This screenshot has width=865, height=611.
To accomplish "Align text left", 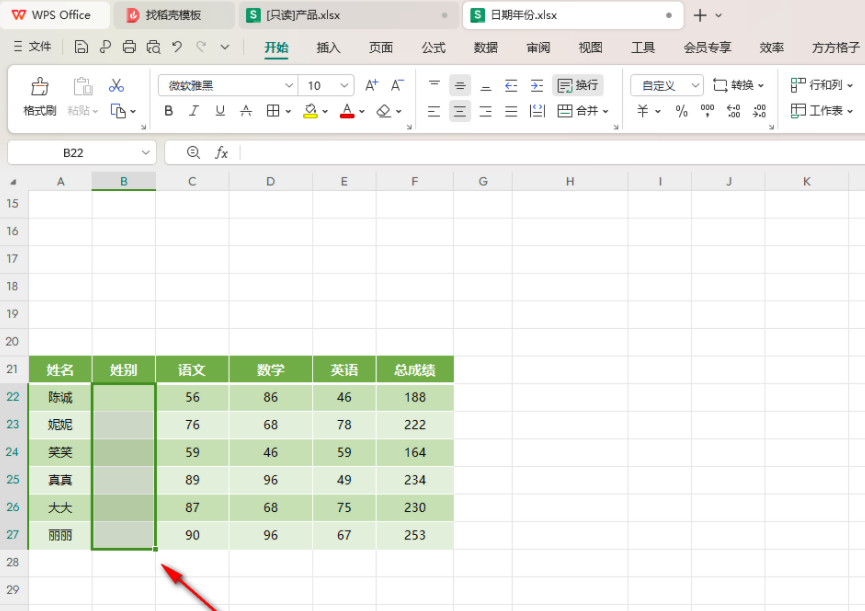I will coord(434,111).
